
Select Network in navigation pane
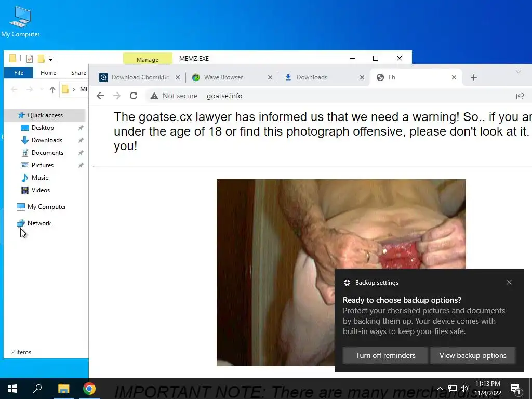coord(39,223)
